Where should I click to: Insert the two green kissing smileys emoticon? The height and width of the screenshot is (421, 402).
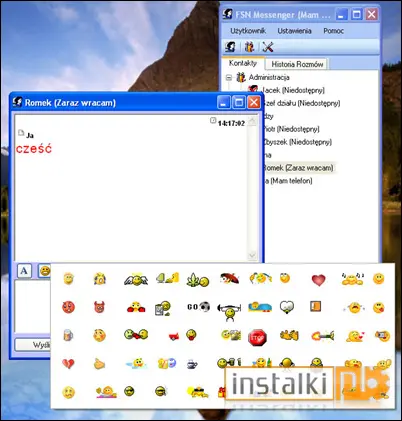[136, 334]
